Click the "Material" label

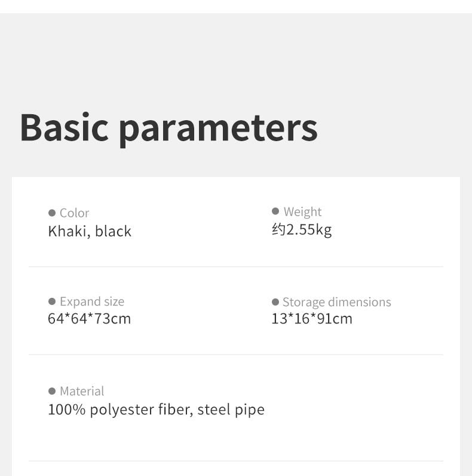(x=82, y=391)
